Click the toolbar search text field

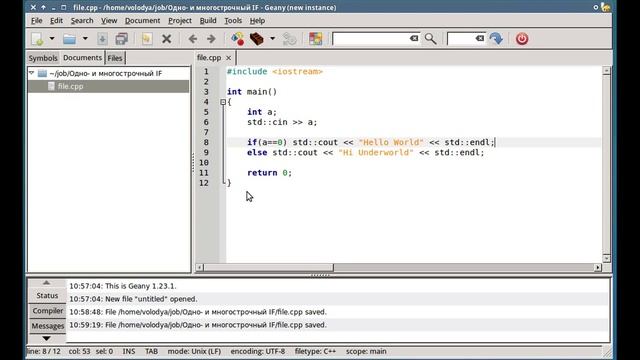click(x=371, y=39)
